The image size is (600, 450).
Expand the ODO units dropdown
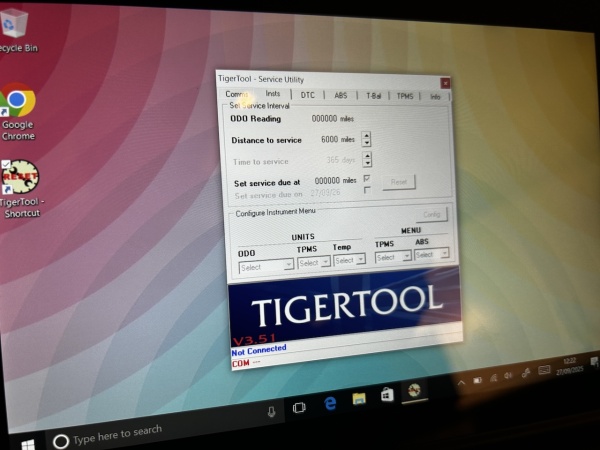coord(288,265)
